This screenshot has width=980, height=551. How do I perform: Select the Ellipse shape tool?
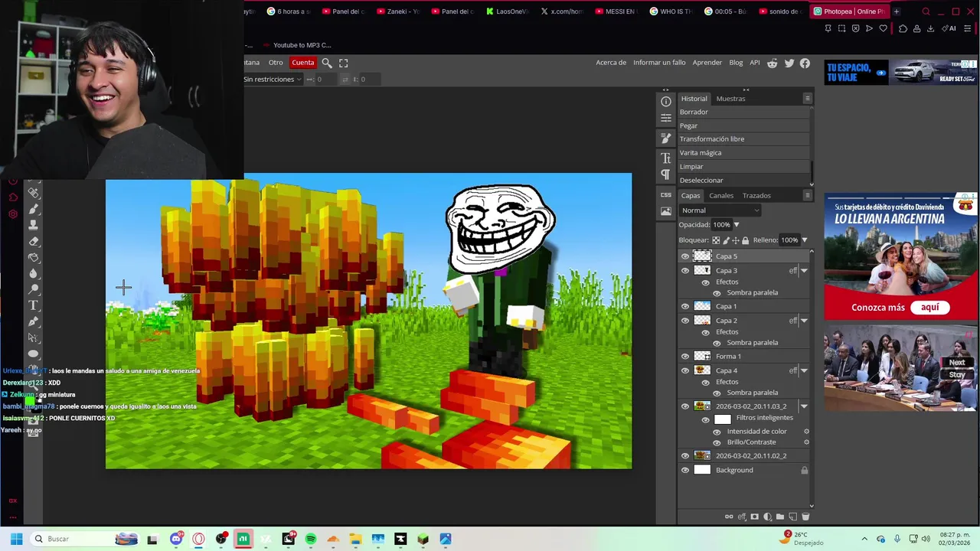click(x=34, y=354)
